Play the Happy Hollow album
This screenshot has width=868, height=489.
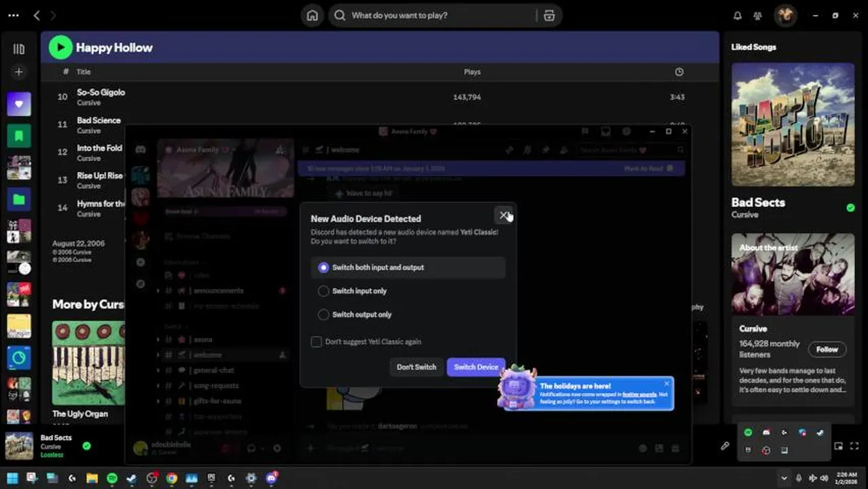coord(60,47)
